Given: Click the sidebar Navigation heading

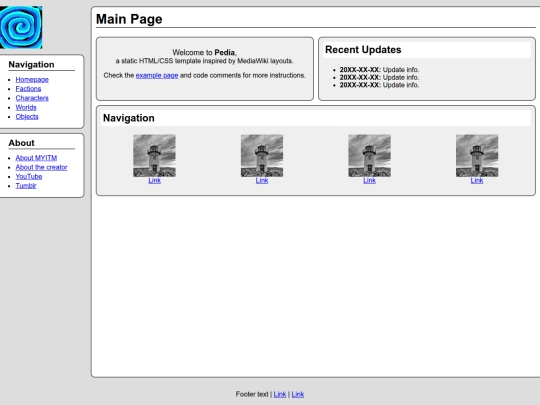Looking at the screenshot, I should click(x=31, y=65).
